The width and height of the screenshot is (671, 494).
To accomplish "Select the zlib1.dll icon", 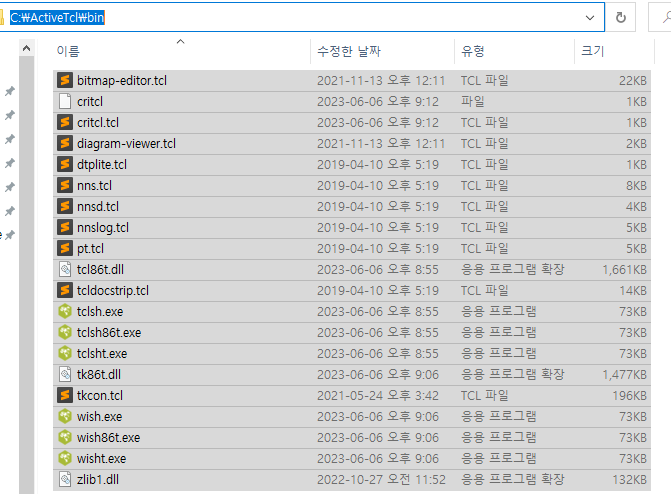I will (65, 479).
